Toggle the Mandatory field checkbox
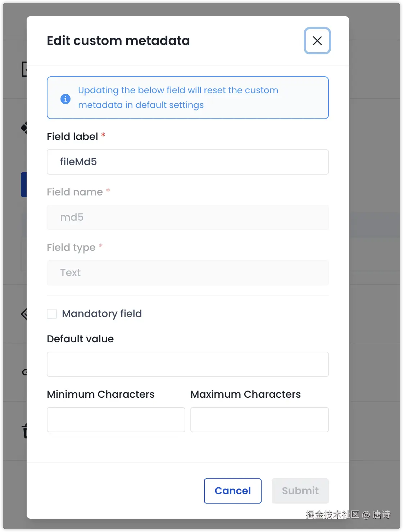 [x=52, y=314]
